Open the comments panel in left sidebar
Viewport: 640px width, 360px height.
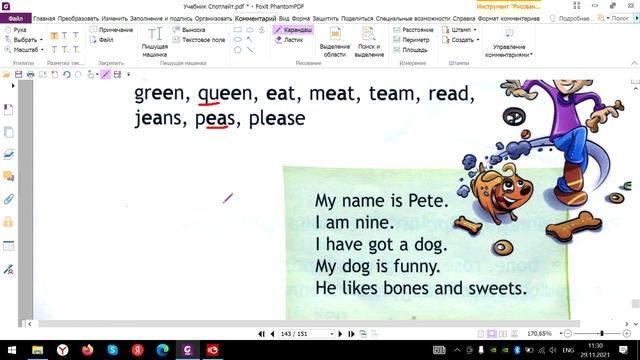coord(8,176)
